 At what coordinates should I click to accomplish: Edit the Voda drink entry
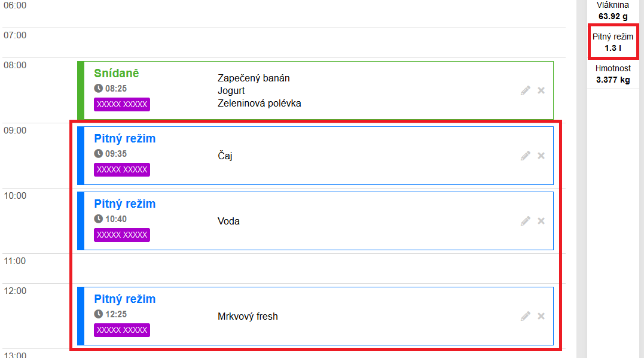525,221
